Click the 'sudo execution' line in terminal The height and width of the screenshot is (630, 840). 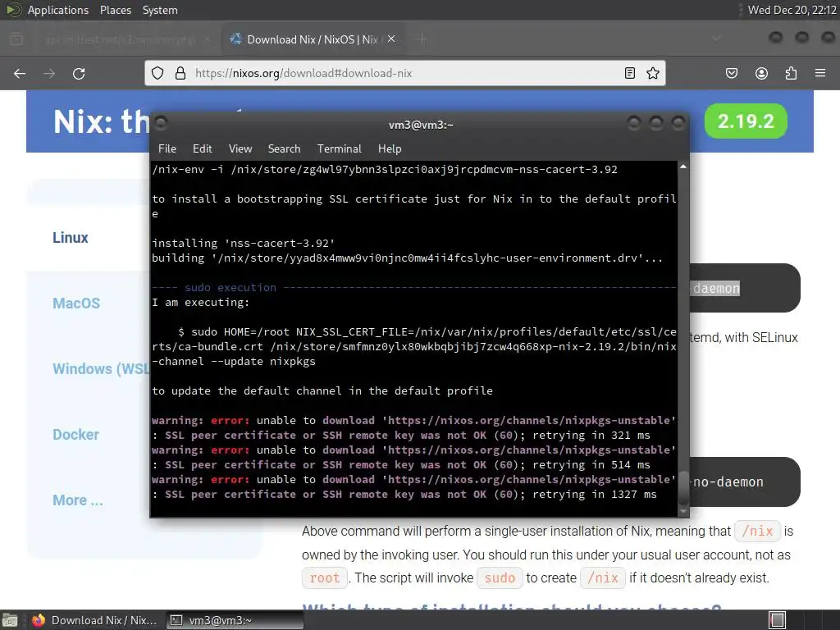click(x=231, y=288)
